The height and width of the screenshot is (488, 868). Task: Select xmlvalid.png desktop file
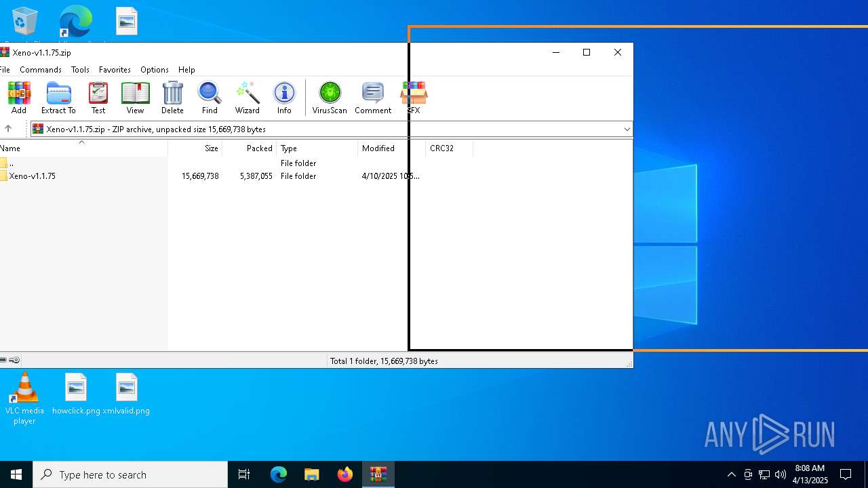(126, 394)
